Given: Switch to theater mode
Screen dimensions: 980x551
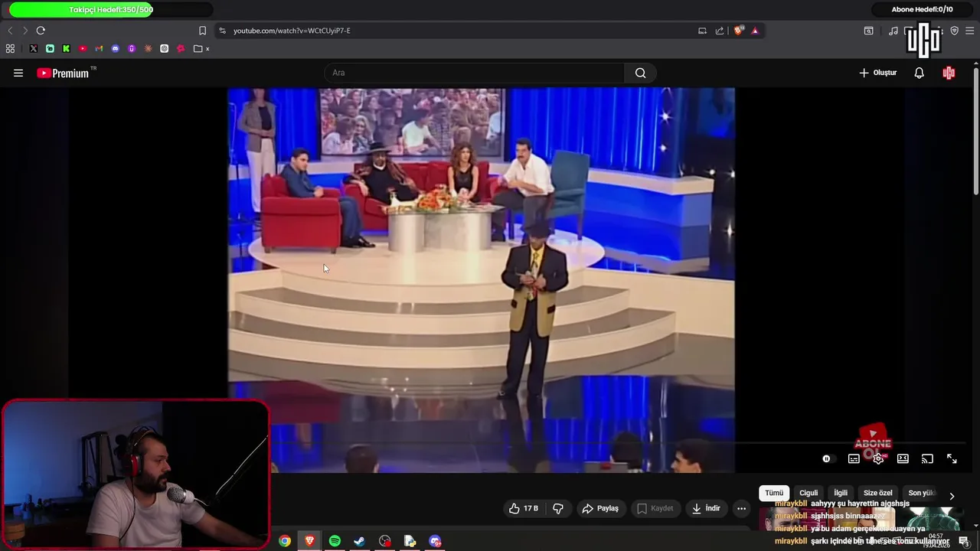Looking at the screenshot, I should [x=903, y=458].
